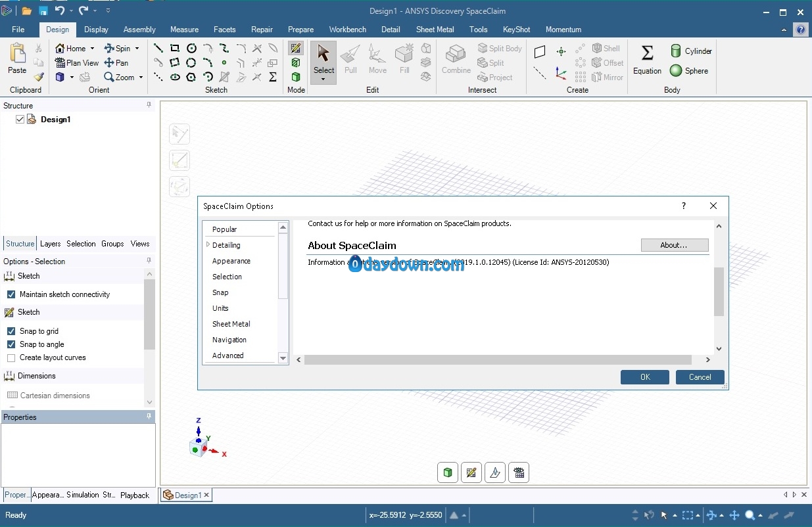Open the Spin dropdown arrow

tap(137, 48)
